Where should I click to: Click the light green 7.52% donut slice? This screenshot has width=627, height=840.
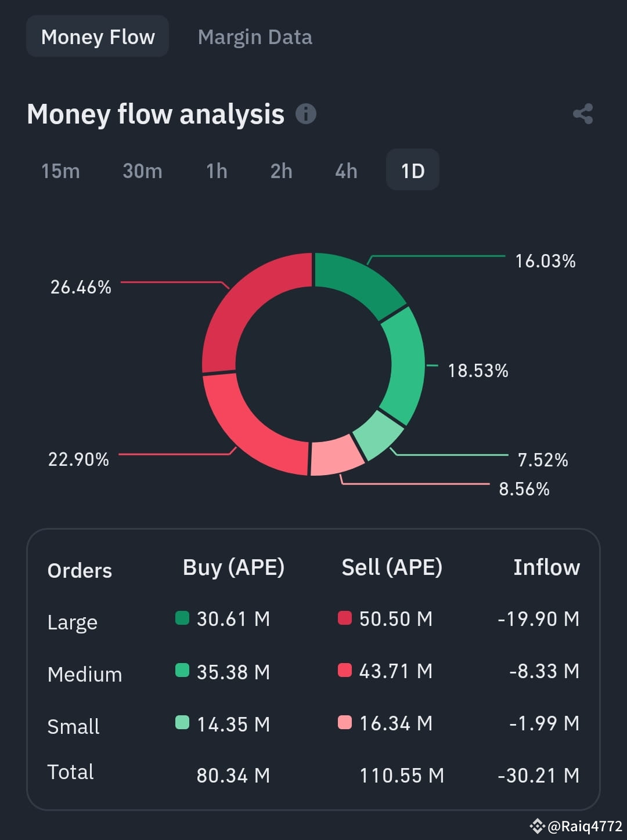(x=379, y=434)
